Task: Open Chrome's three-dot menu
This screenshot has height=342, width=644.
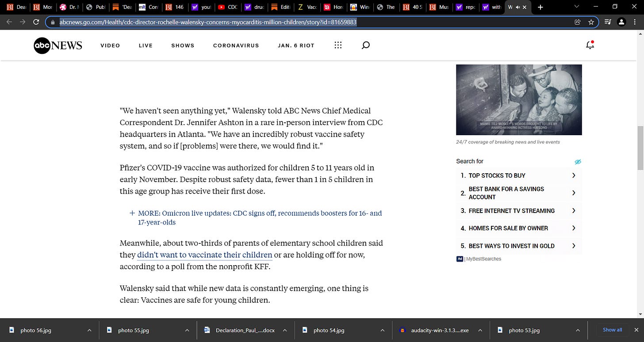Action: [x=635, y=22]
